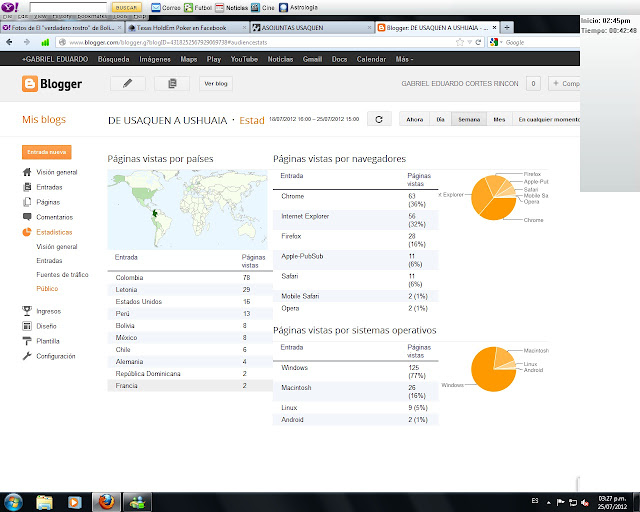Open Yahoo Cine toolbar icon
This screenshot has width=640, height=512.
click(x=255, y=7)
